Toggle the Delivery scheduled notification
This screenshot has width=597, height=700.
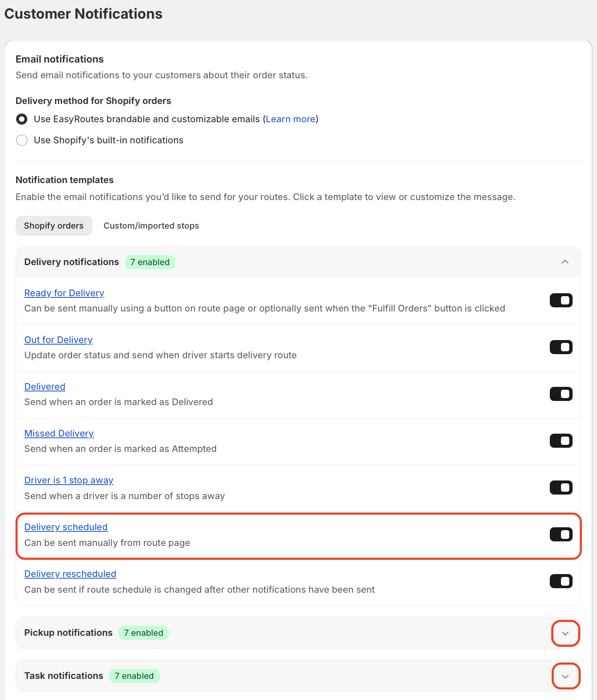tap(561, 534)
